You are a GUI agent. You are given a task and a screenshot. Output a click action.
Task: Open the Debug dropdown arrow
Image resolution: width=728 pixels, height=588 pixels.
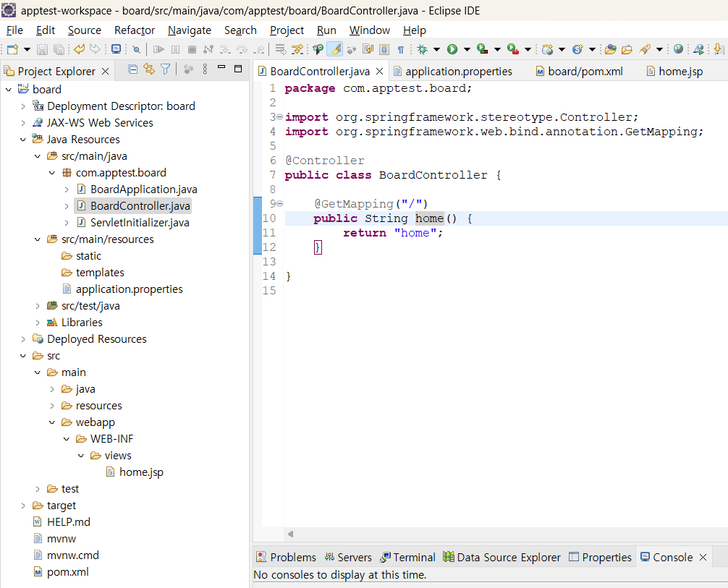[436, 49]
